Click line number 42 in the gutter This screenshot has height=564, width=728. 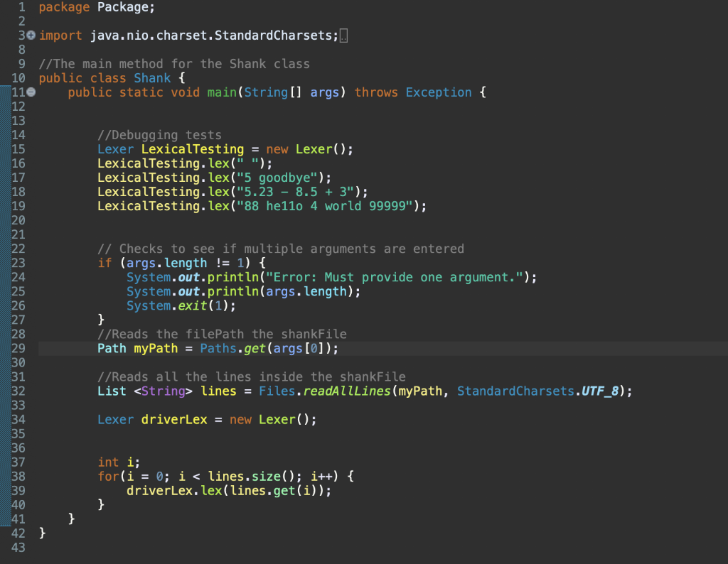point(18,533)
